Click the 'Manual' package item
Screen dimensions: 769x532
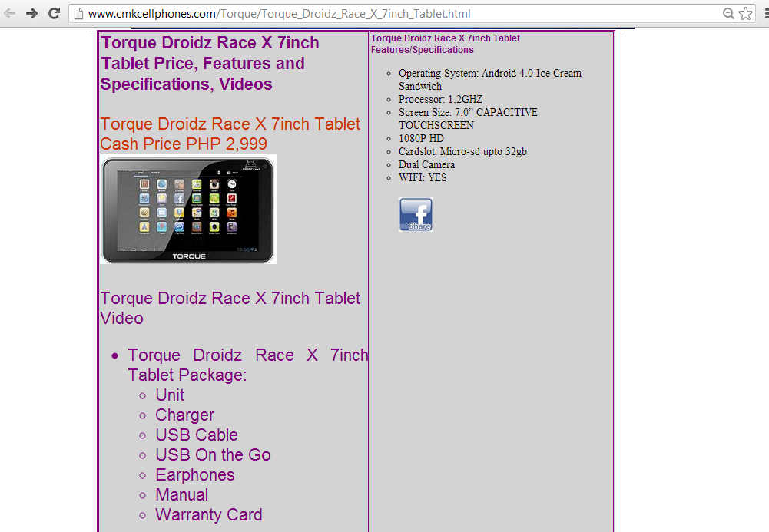coord(182,495)
